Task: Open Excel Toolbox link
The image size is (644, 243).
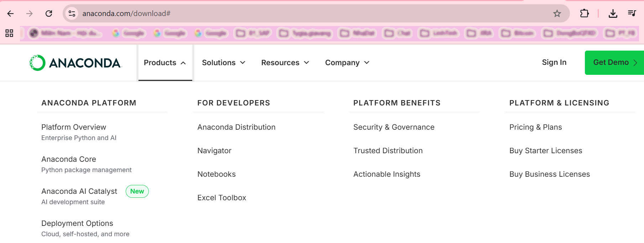Action: click(222, 198)
